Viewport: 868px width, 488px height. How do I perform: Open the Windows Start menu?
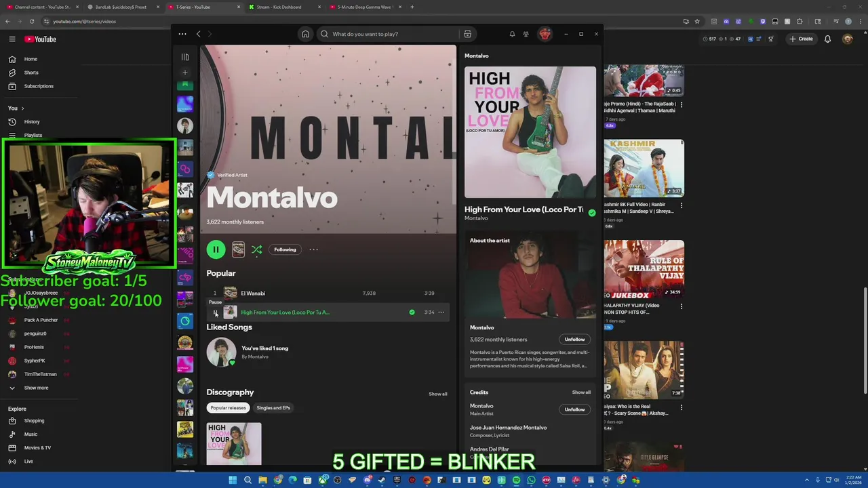[233, 481]
